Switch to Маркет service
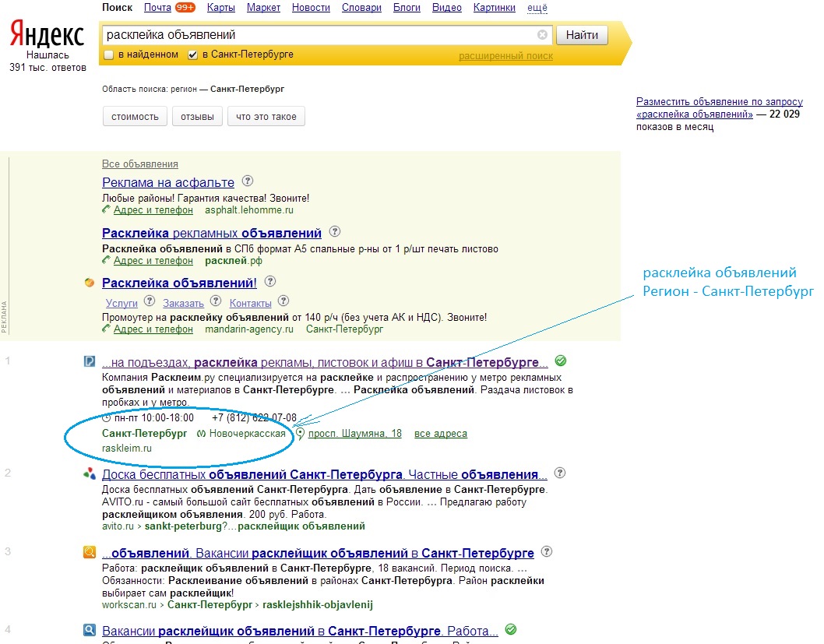The height and width of the screenshot is (644, 824). 263,7
